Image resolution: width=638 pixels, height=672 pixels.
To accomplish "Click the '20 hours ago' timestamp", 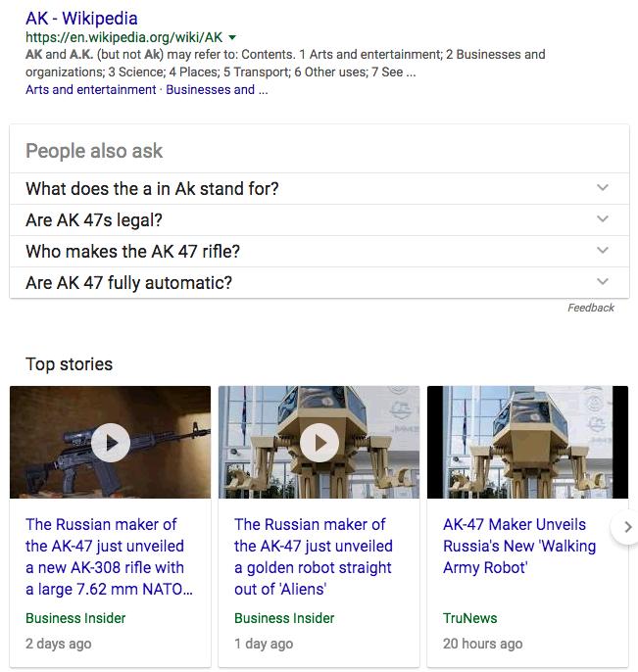I will coord(483,644).
